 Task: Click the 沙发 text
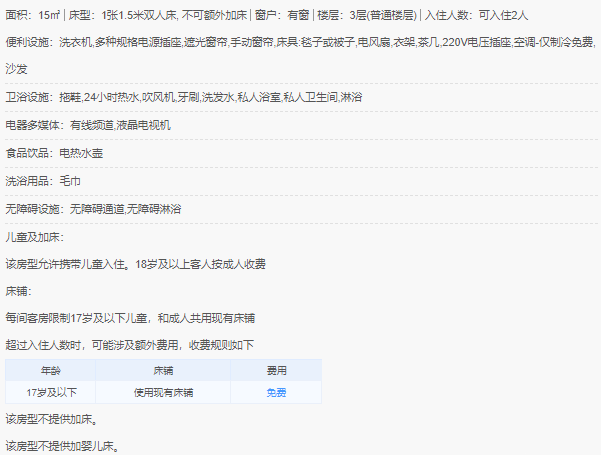[16, 69]
